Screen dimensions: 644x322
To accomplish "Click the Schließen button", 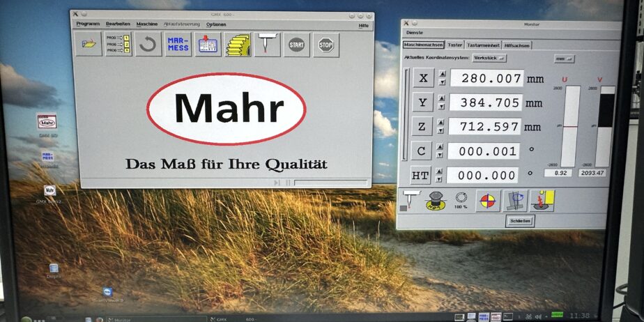I will [x=520, y=221].
